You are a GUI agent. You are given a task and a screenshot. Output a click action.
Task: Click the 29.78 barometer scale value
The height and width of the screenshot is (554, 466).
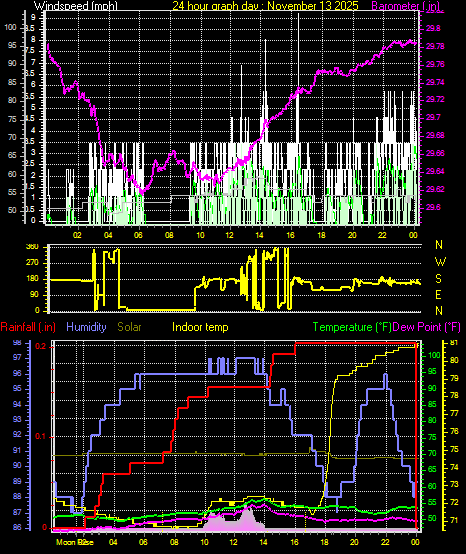pos(435,47)
